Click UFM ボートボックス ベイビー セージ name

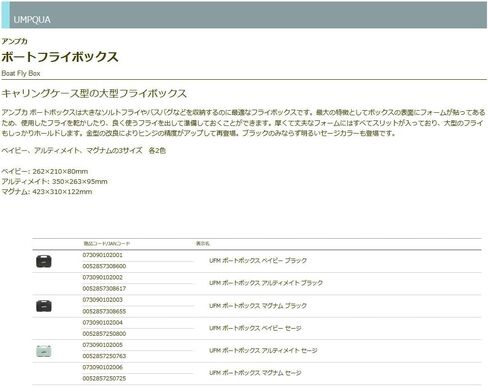pos(255,328)
